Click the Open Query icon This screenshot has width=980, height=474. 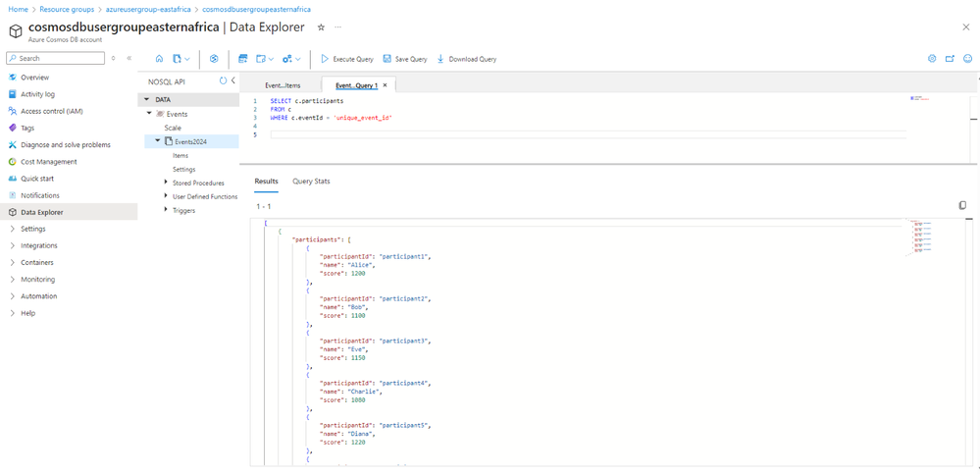pos(261,59)
